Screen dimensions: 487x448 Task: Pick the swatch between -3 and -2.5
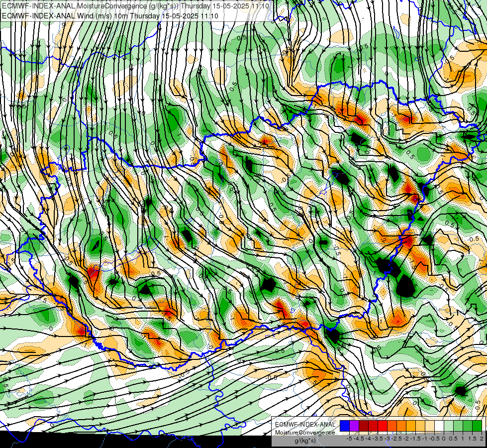[392, 426]
